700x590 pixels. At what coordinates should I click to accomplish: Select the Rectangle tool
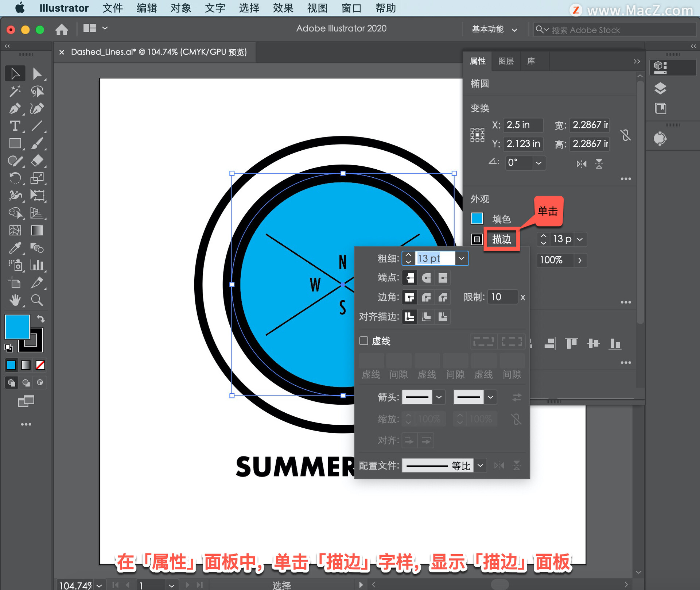pyautogui.click(x=15, y=143)
